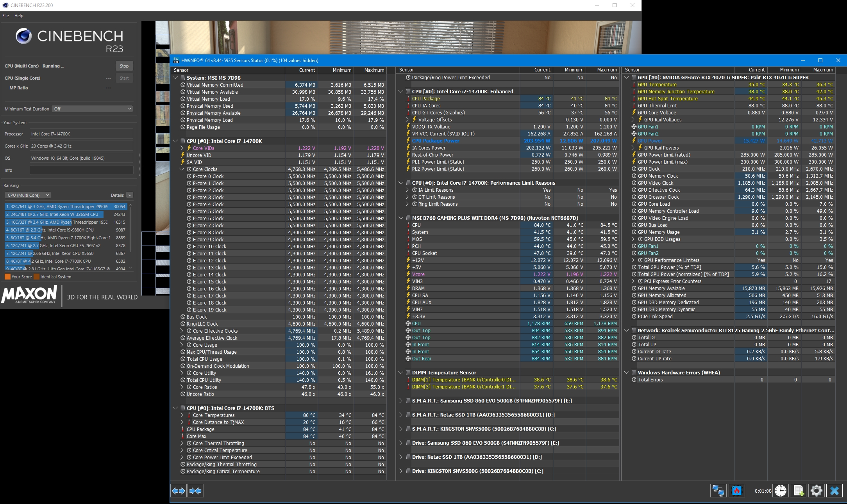Click the round icon beside Virtual Memory Committed

[183, 85]
